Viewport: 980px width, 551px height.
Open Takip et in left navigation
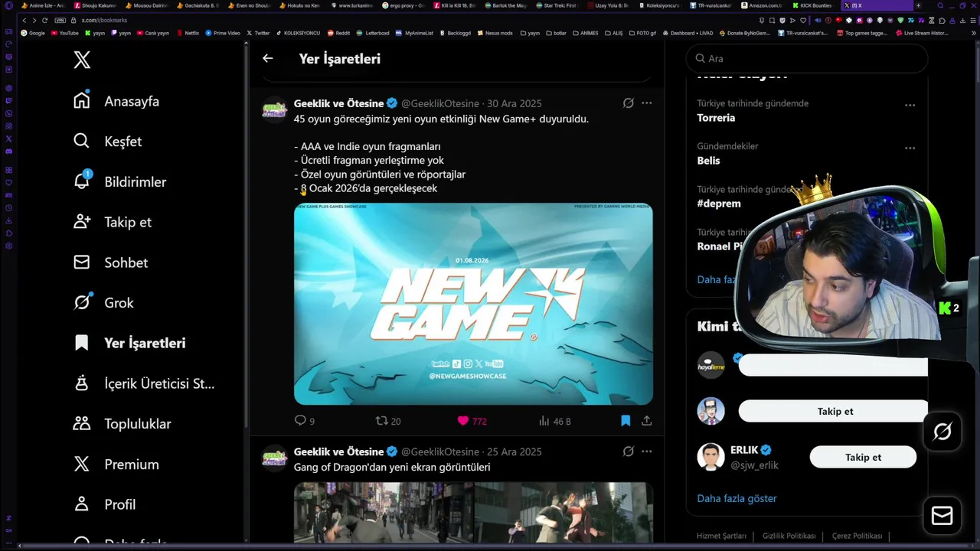(x=113, y=222)
